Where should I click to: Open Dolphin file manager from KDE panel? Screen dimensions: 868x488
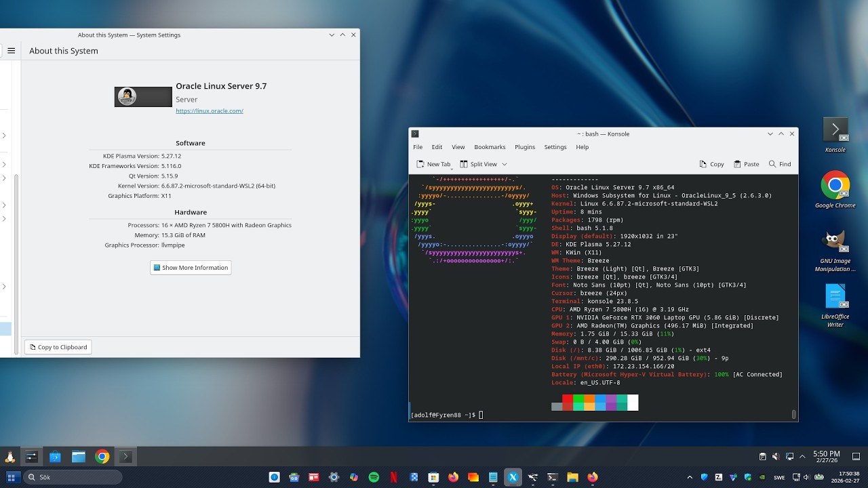[79, 457]
